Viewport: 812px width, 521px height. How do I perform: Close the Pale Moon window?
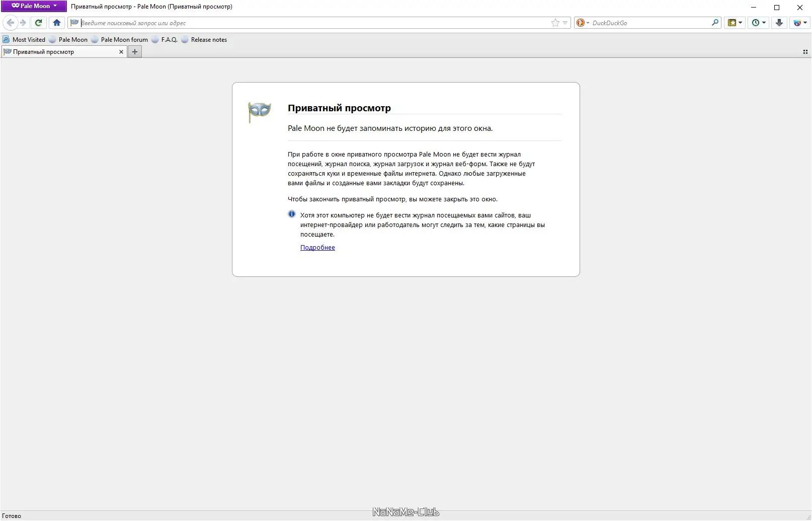(800, 7)
